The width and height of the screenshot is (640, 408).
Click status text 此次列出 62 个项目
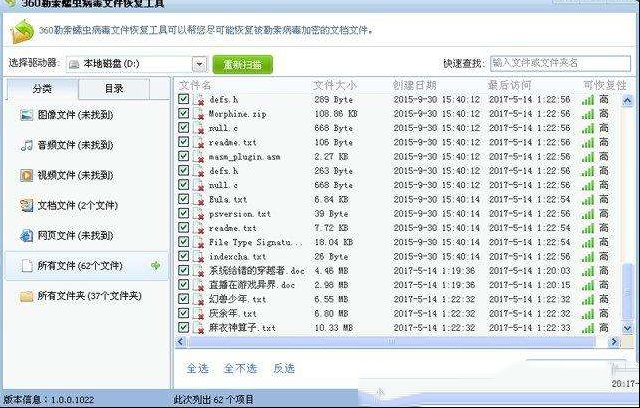(213, 399)
